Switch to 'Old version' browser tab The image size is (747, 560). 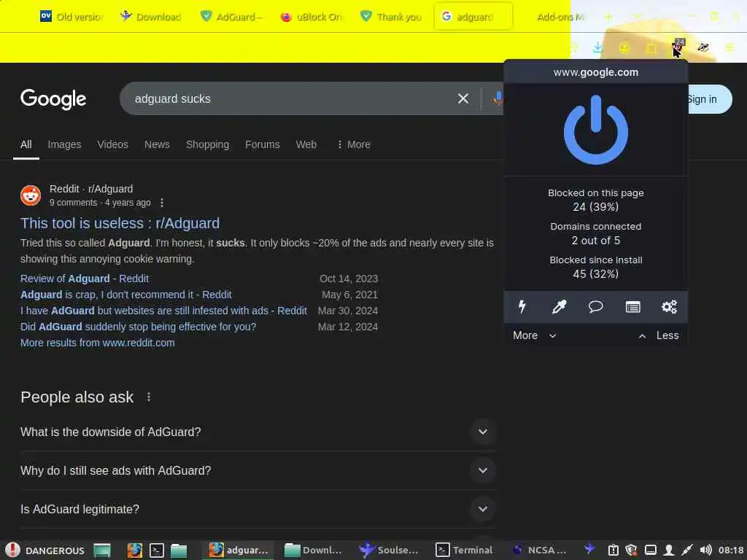pos(71,17)
